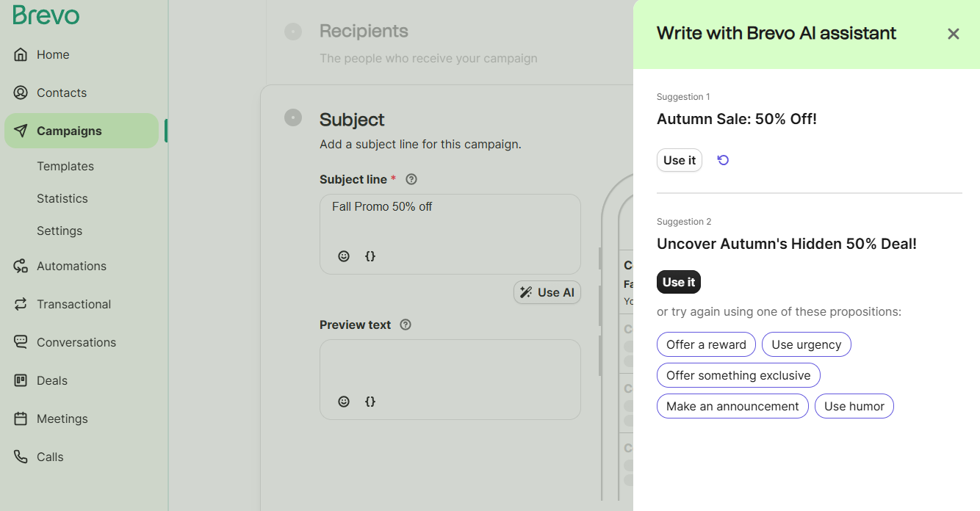Click the Subject section heading

coord(352,120)
